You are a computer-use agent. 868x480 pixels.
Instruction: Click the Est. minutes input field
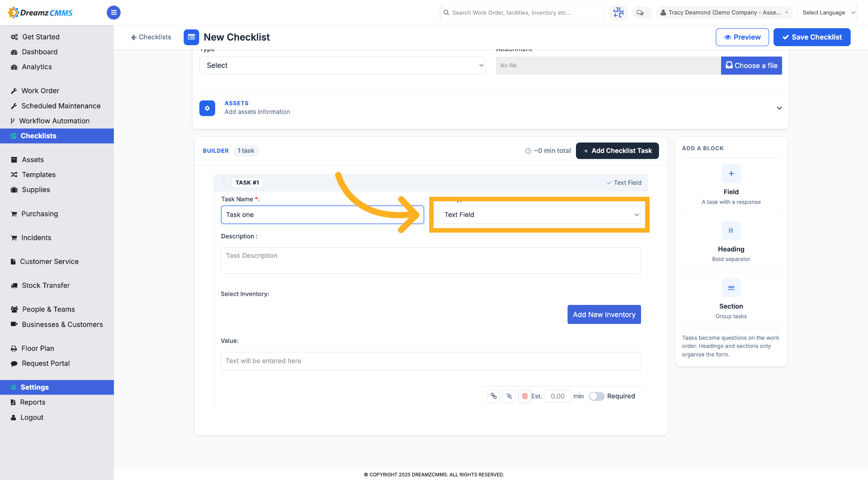[x=557, y=396]
